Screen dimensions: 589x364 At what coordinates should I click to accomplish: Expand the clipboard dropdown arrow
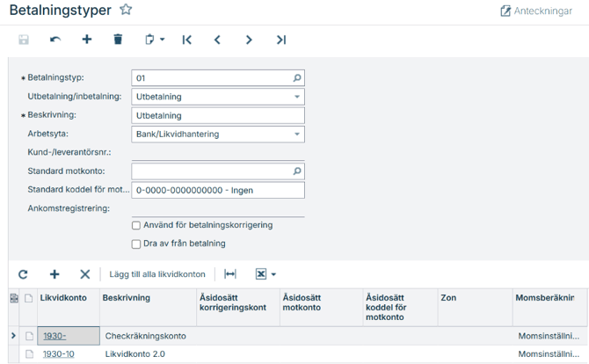coord(163,39)
